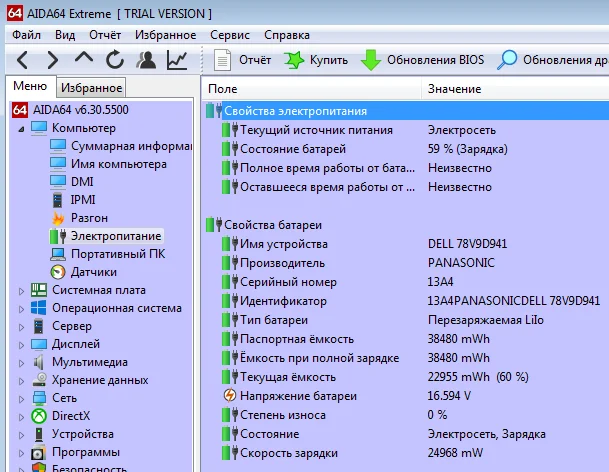Expand the Сеть node
The width and height of the screenshot is (609, 472).
point(21,399)
